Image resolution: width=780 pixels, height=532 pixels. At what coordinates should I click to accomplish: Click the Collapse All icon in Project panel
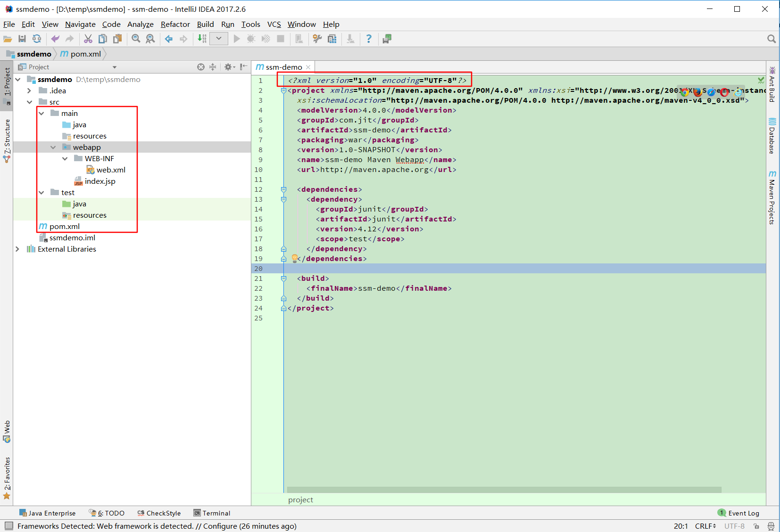coord(213,67)
